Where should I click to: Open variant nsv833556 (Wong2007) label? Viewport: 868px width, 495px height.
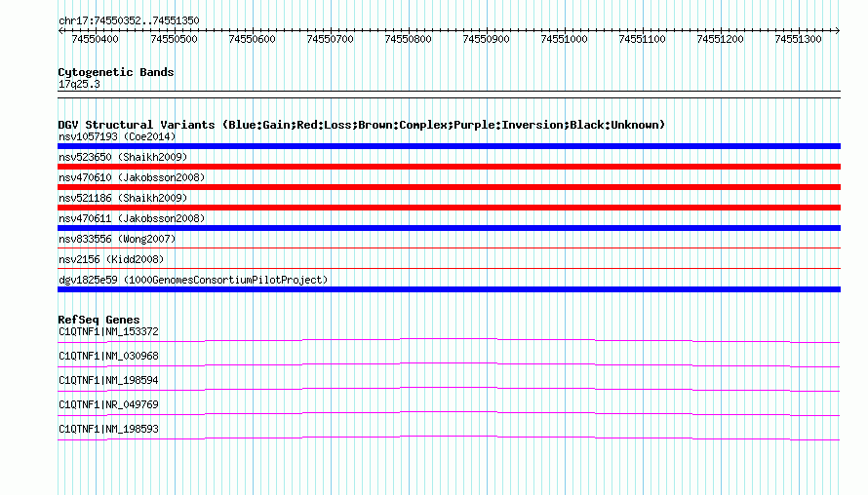[117, 239]
